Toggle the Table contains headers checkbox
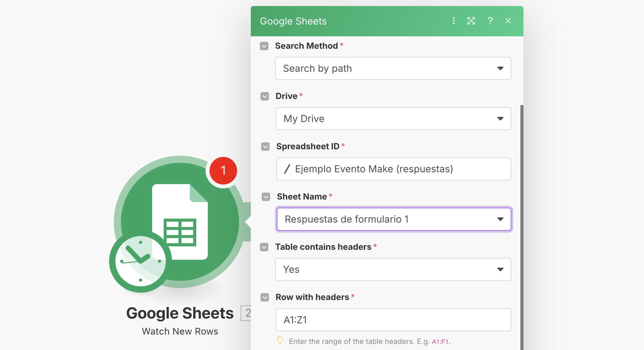This screenshot has height=350, width=644. (264, 247)
